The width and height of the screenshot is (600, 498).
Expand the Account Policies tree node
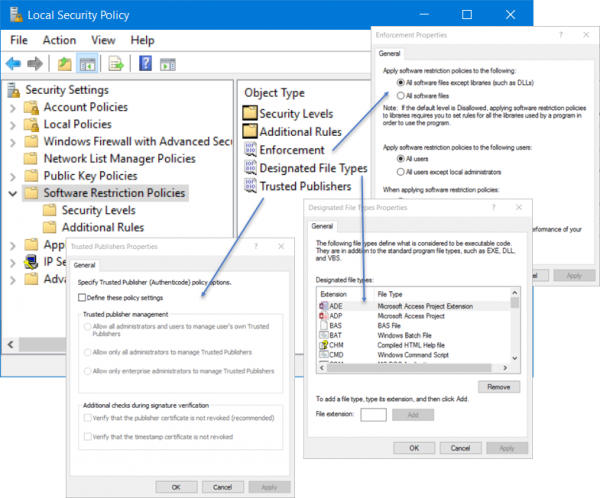tap(12, 107)
